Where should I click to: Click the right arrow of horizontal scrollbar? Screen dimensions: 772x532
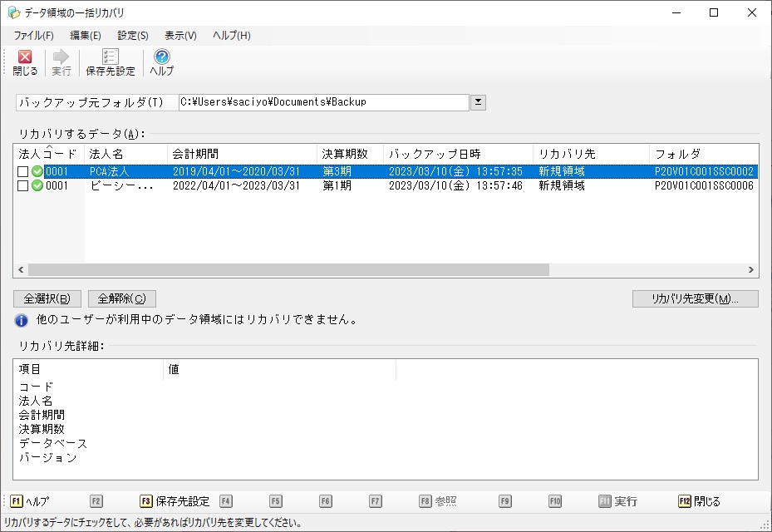coord(751,270)
